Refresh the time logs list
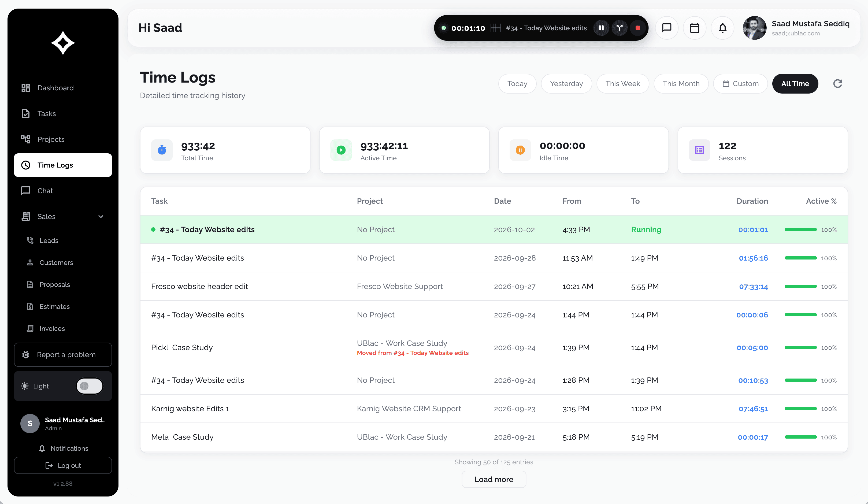Viewport: 868px width, 504px height. (837, 84)
